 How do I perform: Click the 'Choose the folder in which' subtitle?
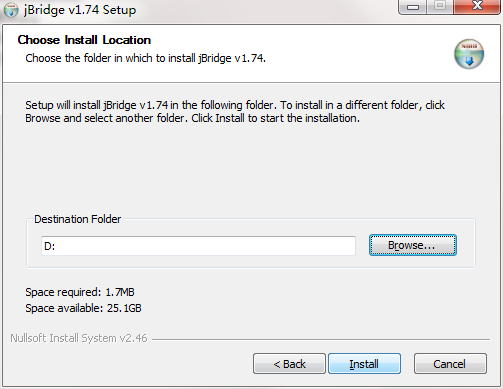point(145,58)
